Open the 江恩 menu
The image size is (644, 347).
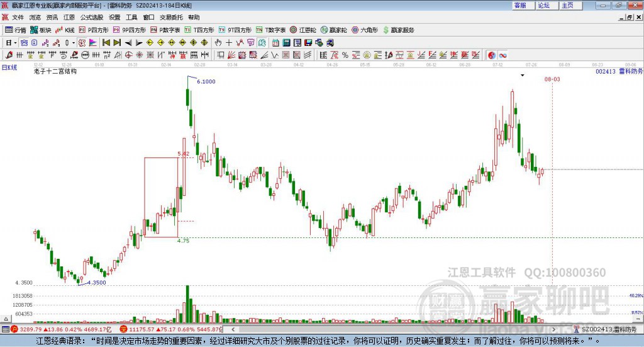coord(69,17)
